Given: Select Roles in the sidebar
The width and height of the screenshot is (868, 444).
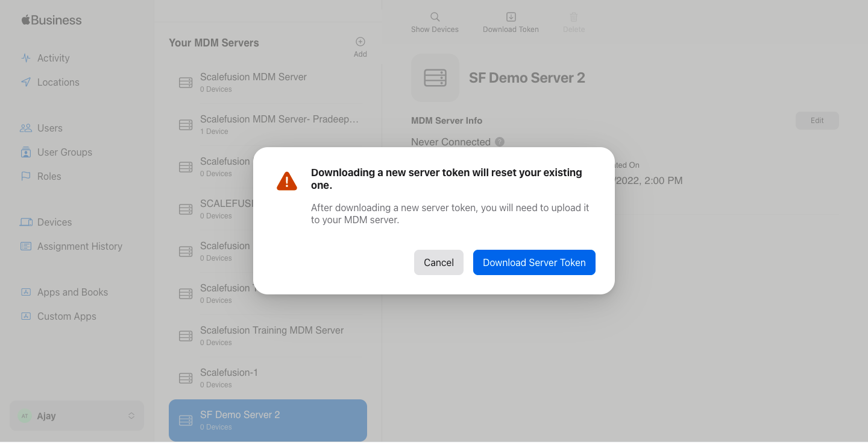Looking at the screenshot, I should [x=49, y=176].
